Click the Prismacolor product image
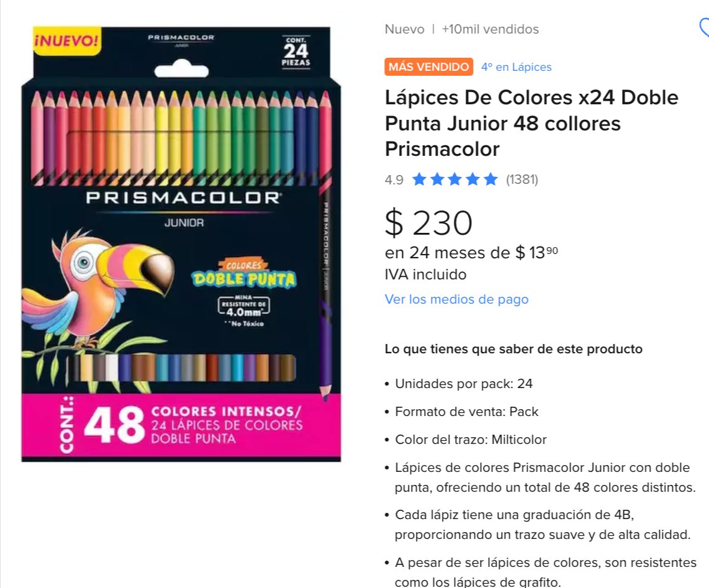Image resolution: width=709 pixels, height=588 pixels. (181, 244)
